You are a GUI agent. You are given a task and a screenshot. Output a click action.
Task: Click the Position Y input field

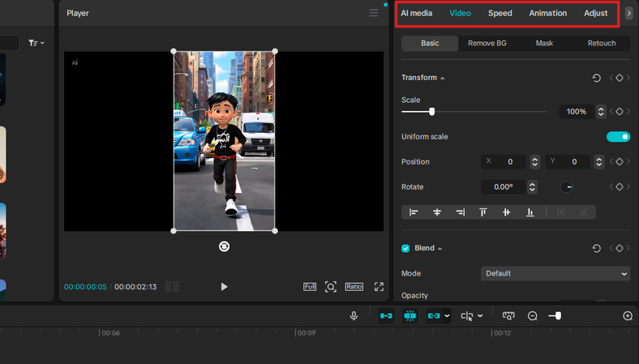[568, 162]
